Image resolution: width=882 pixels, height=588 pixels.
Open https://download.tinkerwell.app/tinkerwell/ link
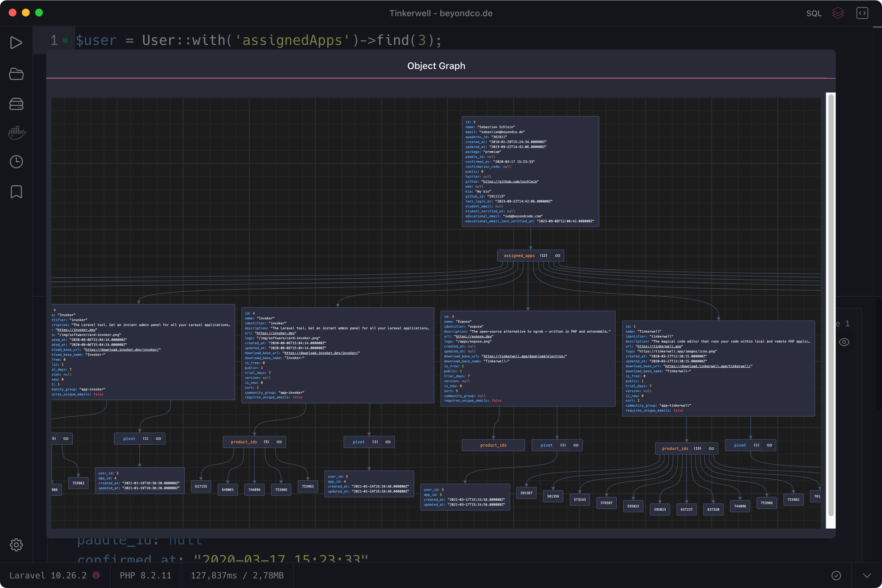click(708, 366)
